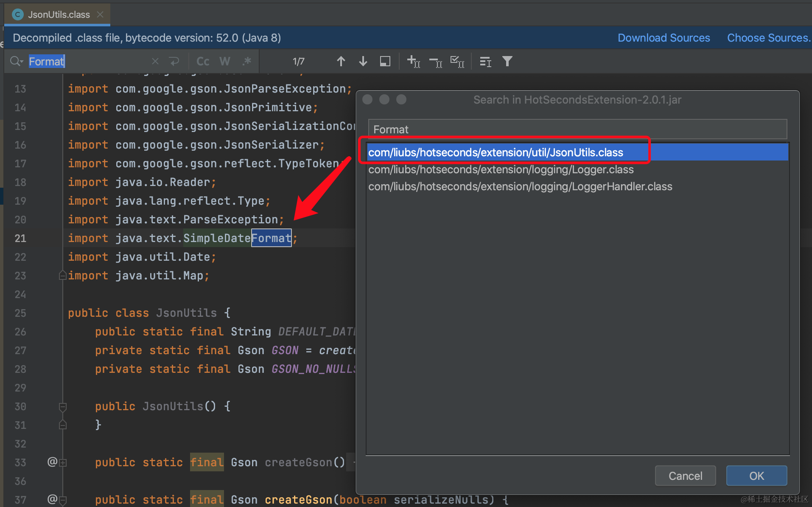Screen dimensions: 812x507
Task: Toggle Match Case (Cc) option
Action: pos(203,61)
